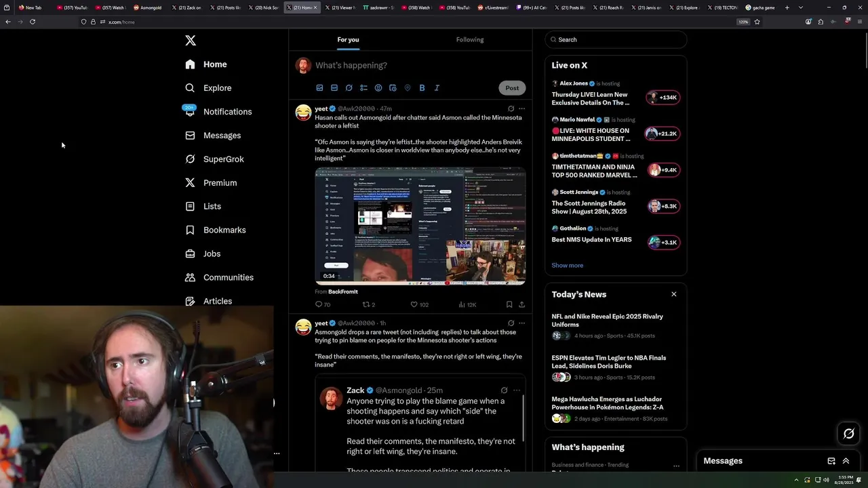Close the Today's News panel
The width and height of the screenshot is (868, 488).
[x=673, y=294]
